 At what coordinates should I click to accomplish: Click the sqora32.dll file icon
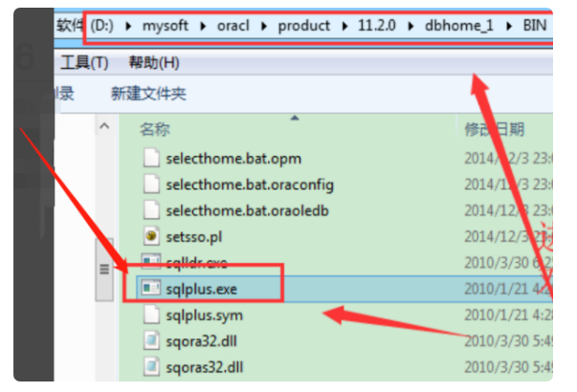click(149, 338)
